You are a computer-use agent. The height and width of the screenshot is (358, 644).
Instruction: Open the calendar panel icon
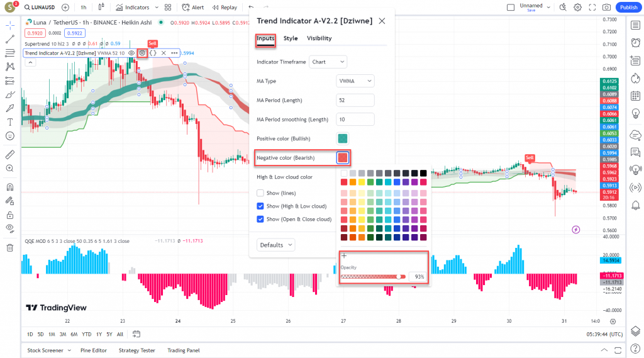(635, 96)
